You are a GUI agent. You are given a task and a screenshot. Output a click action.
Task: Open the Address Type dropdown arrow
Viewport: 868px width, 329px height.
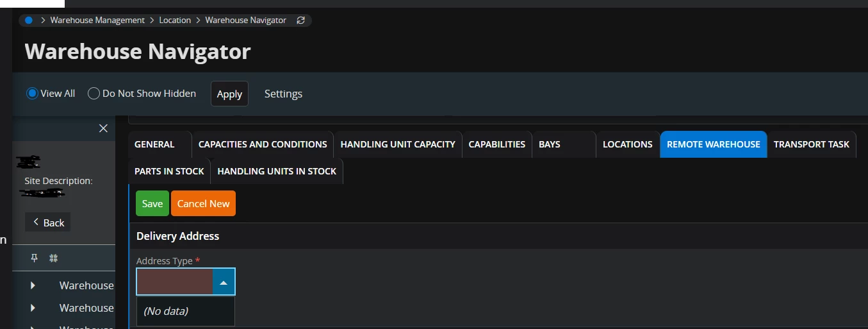tap(223, 282)
